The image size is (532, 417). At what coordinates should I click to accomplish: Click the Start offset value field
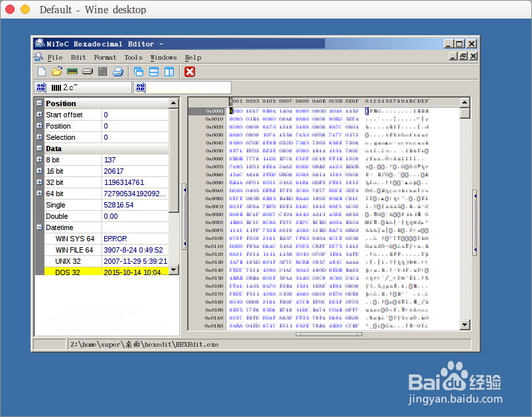pyautogui.click(x=135, y=115)
